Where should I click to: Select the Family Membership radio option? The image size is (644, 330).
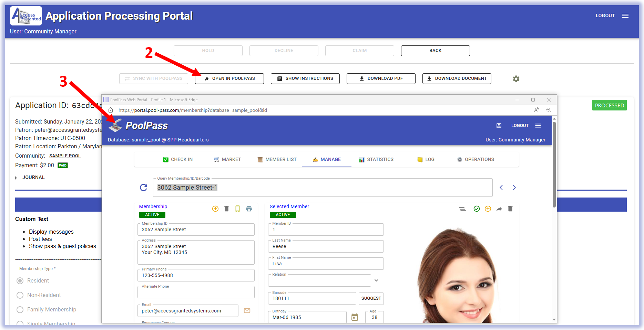(20, 310)
